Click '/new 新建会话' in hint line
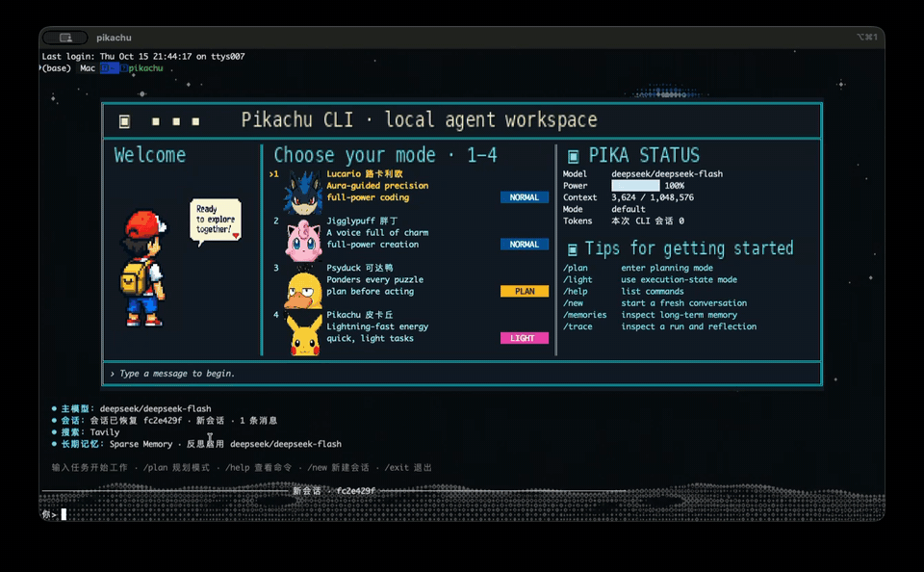Screen dimensions: 924x572 [338, 468]
